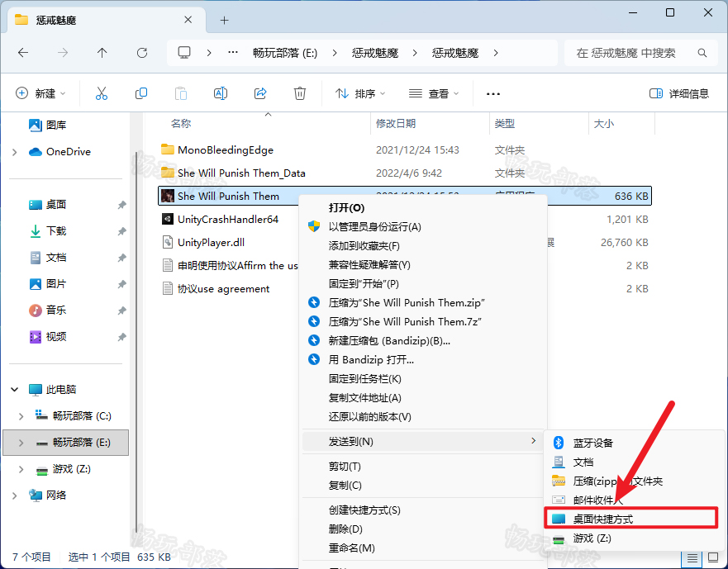Click the Copy icon in toolbar
Viewport: 728px width, 569px height.
point(141,93)
